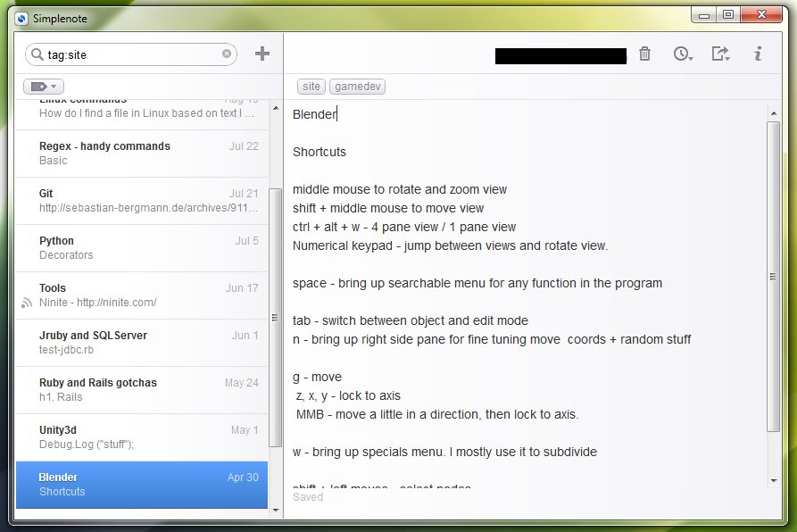Maximize the Simplenote window

[x=728, y=15]
